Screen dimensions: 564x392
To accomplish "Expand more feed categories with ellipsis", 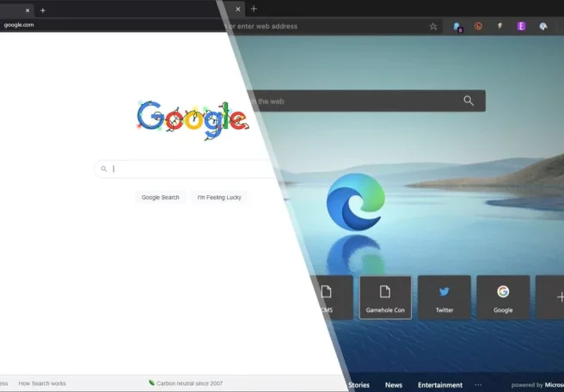I will (478, 385).
